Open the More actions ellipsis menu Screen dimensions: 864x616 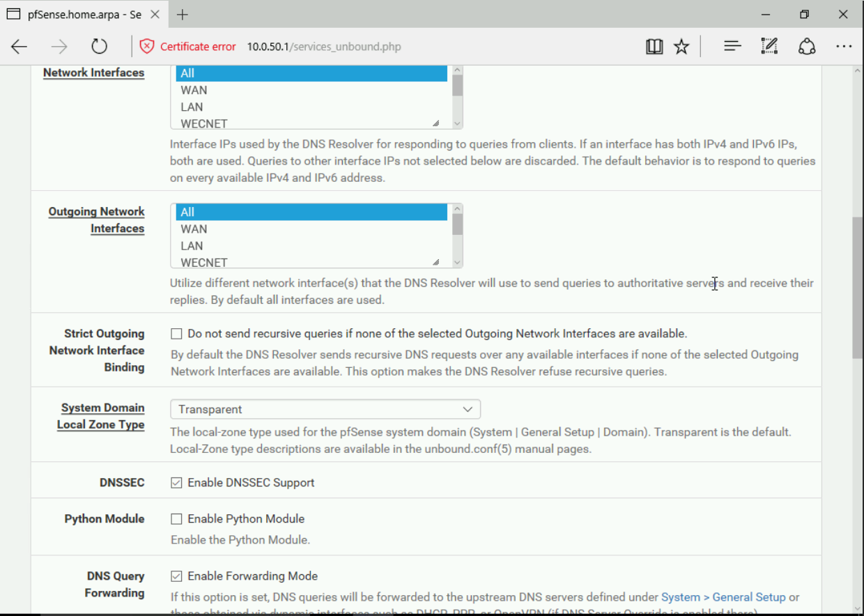(844, 47)
